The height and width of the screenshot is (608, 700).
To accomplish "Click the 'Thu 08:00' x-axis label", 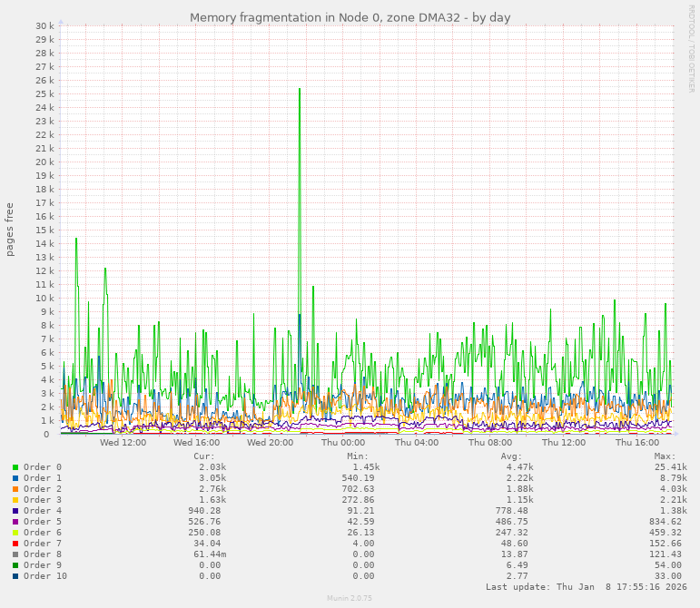I will point(490,443).
